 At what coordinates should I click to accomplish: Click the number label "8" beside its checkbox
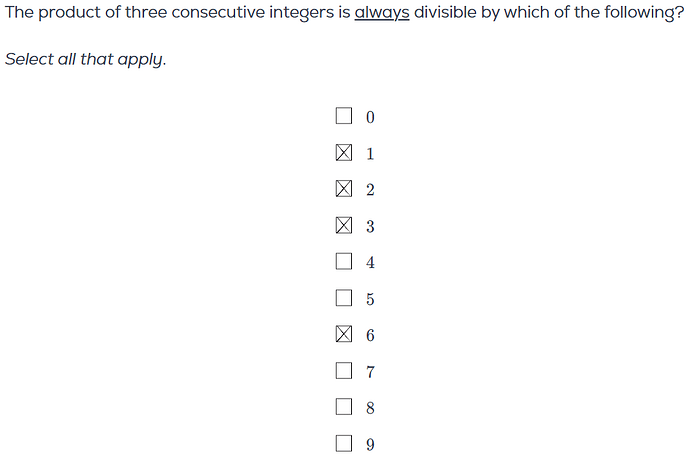pyautogui.click(x=370, y=408)
